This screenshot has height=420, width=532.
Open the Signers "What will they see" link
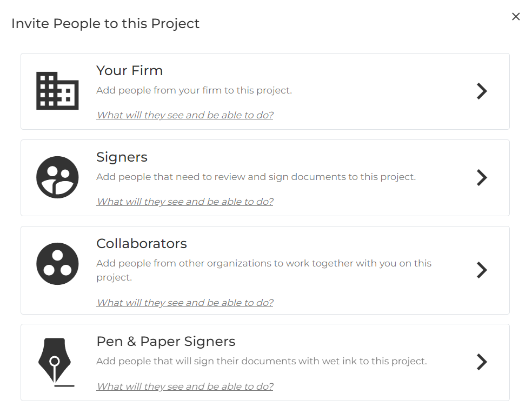pos(185,202)
